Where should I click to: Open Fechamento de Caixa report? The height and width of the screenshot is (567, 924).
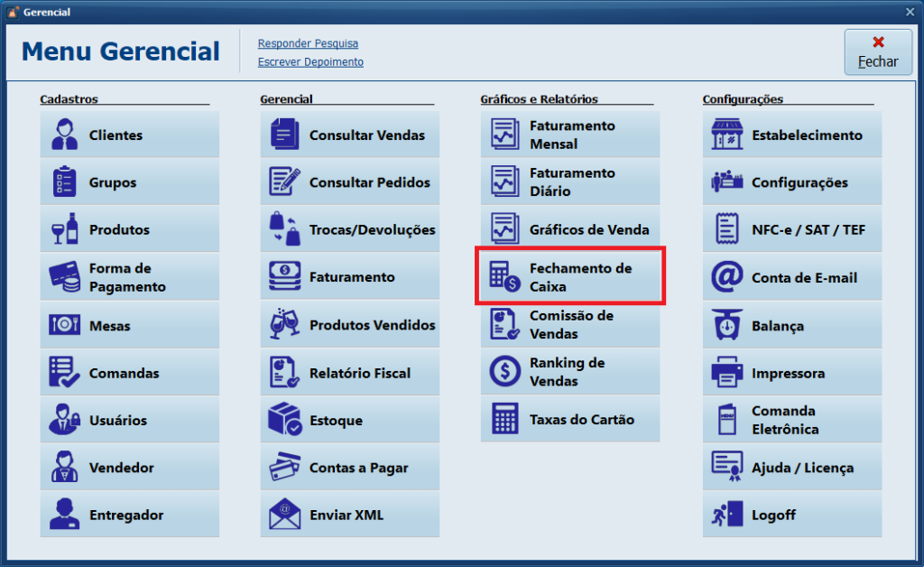point(570,277)
